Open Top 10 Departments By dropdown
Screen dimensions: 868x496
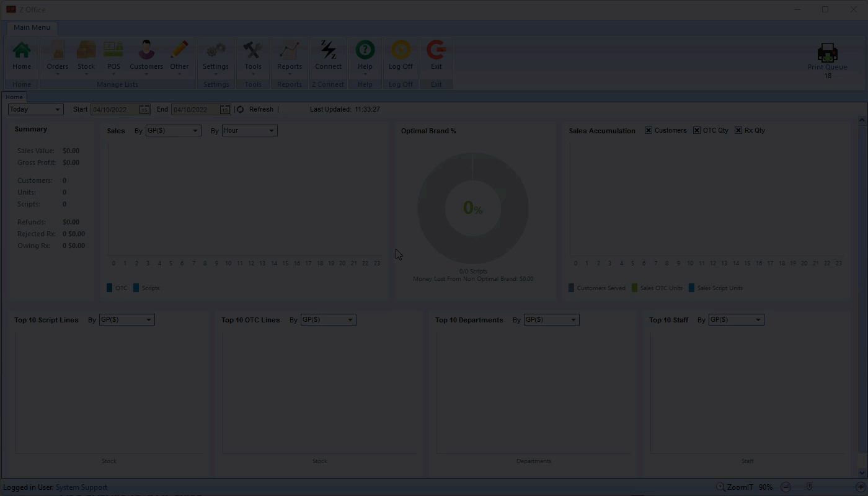(x=551, y=320)
